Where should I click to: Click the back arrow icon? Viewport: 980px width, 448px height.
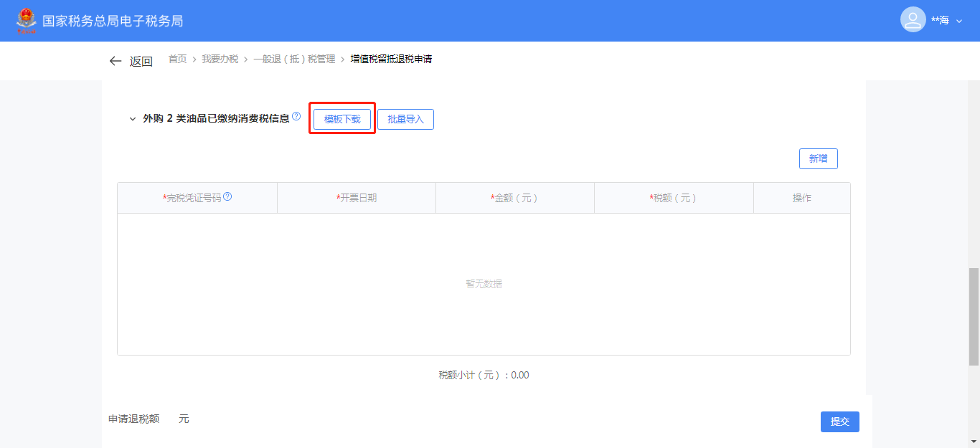pos(116,61)
